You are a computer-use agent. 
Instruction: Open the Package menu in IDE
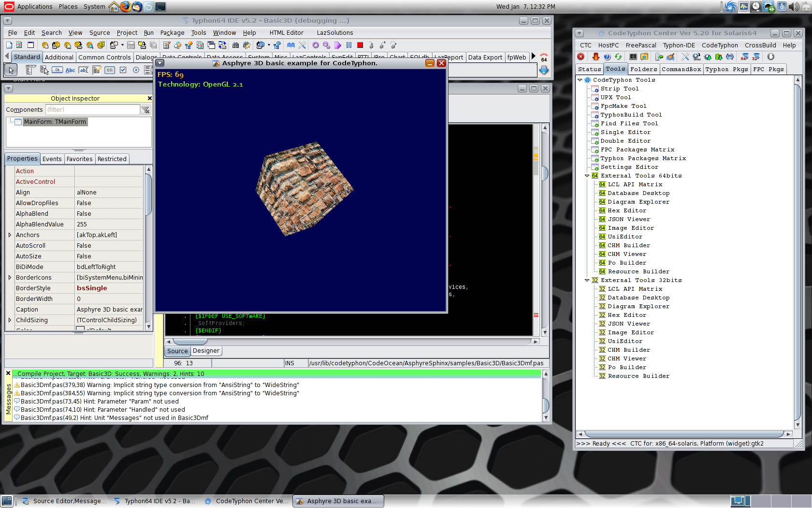click(172, 33)
